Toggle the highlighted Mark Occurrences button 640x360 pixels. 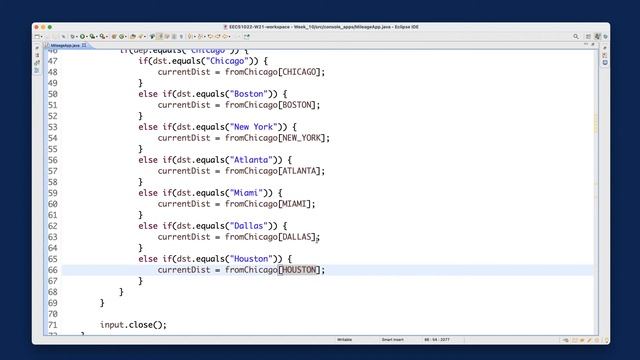[x=160, y=36]
